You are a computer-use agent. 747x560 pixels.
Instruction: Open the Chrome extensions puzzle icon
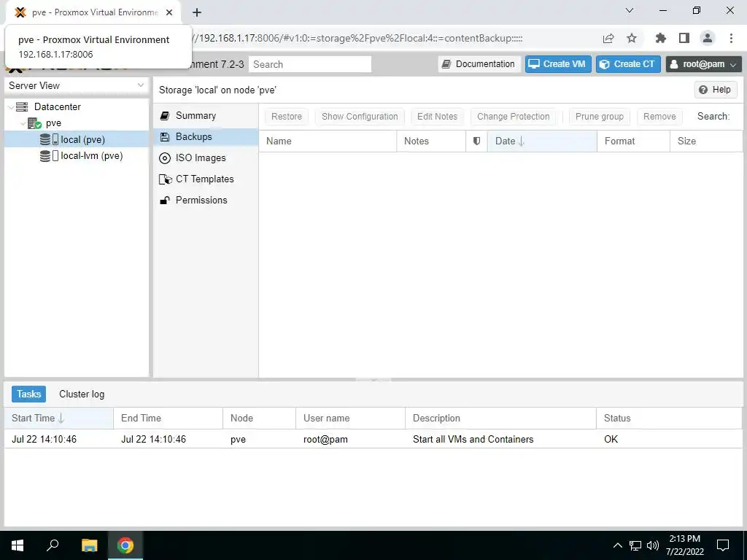point(660,38)
